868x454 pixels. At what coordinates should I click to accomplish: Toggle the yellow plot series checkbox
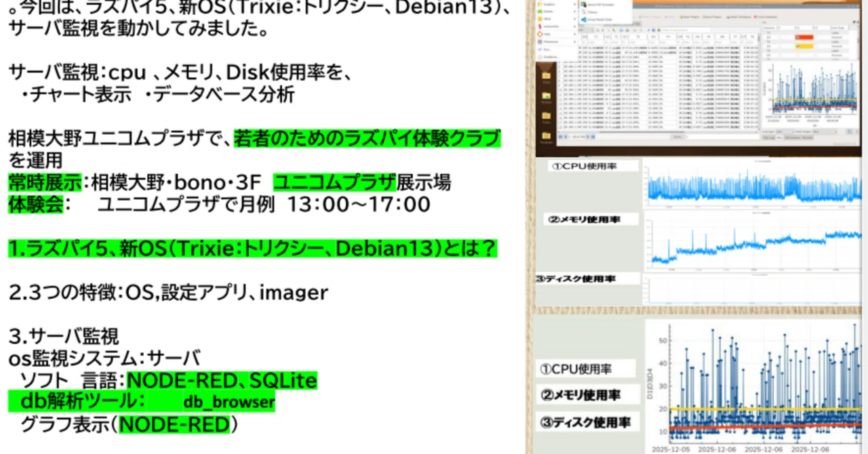tap(797, 46)
